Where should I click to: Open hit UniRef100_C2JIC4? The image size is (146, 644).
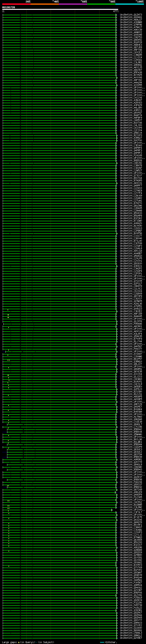(x=131, y=58)
